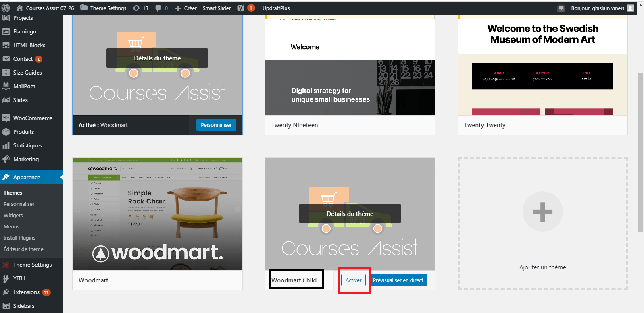Open Détails du thème on Woodmart Child
This screenshot has height=313, width=644.
350,214
